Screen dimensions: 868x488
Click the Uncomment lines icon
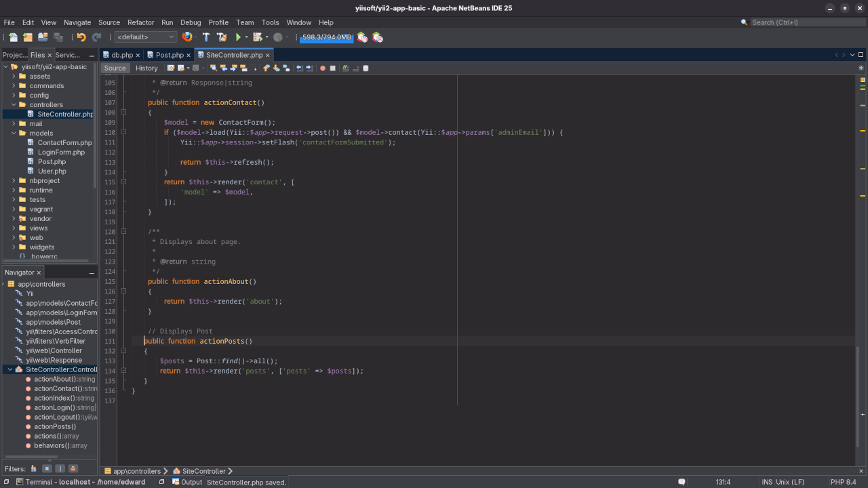pyautogui.click(x=355, y=68)
